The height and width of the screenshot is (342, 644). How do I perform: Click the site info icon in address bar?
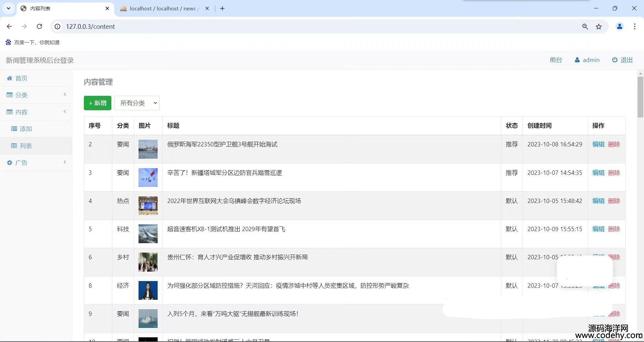58,26
